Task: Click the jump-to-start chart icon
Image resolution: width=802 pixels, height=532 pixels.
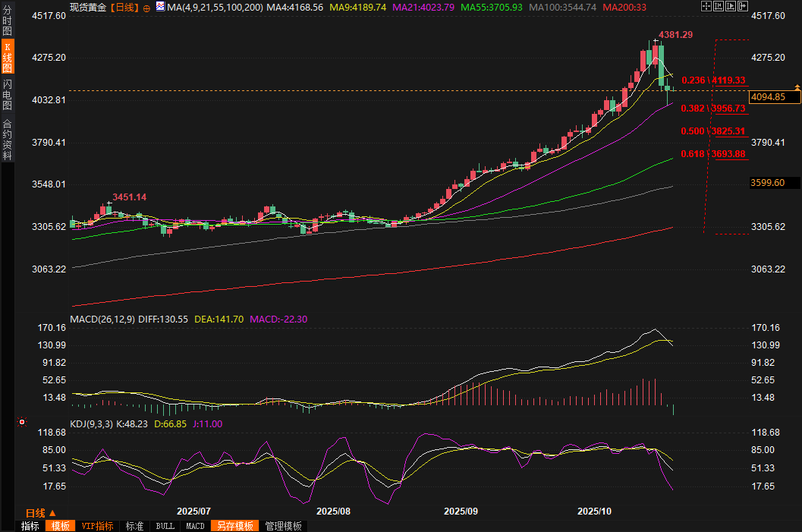Action: click(718, 6)
